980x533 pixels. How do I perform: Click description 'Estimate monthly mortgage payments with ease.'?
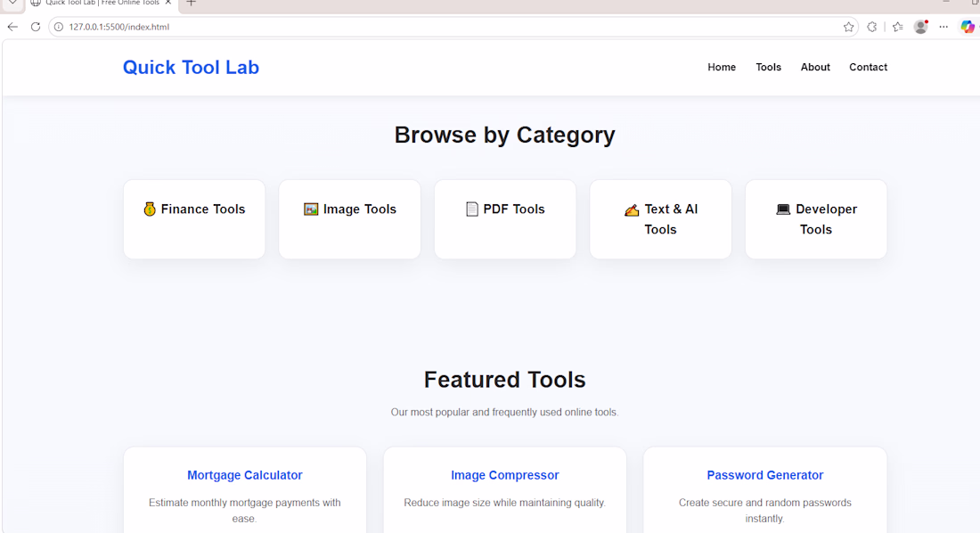pos(245,511)
